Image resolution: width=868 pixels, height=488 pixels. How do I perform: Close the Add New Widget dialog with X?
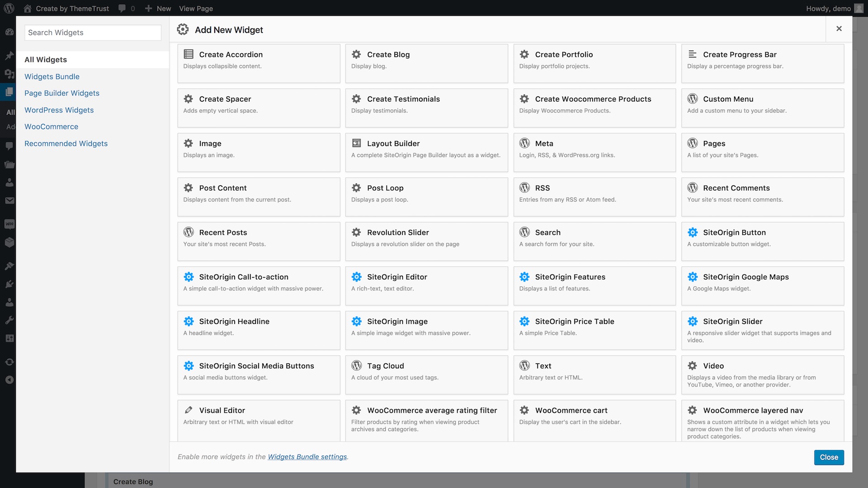click(839, 28)
